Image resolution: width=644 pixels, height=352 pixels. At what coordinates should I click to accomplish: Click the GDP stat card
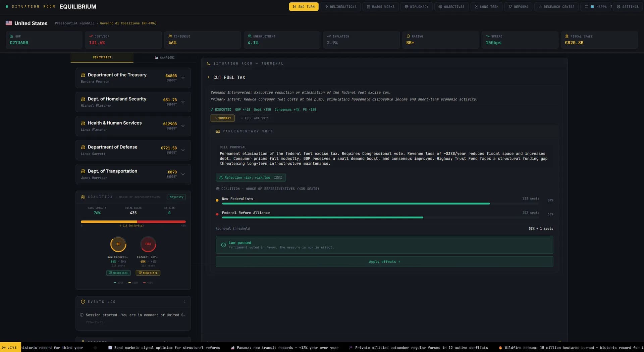pos(44,40)
